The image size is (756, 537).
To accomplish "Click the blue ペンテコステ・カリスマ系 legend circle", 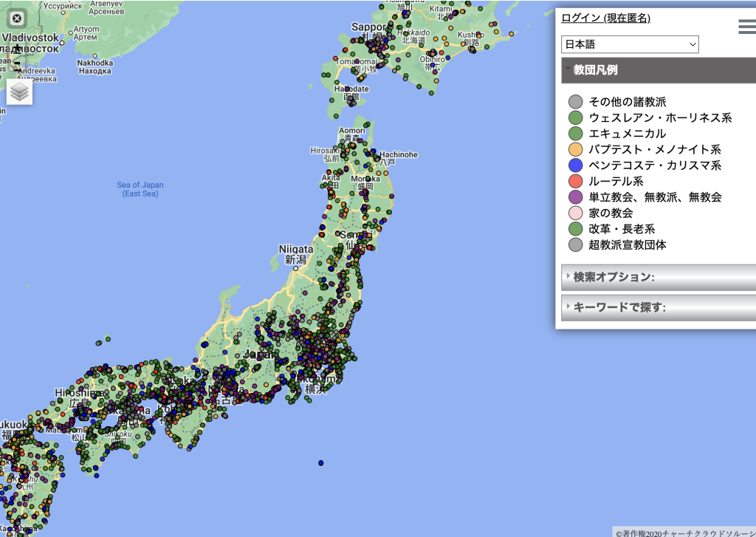I will (x=576, y=165).
